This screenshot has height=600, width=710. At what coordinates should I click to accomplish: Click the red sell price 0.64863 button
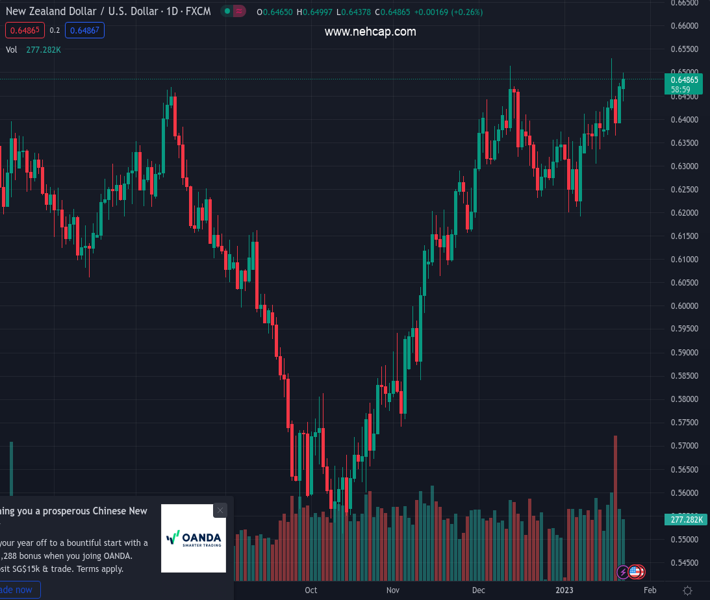pyautogui.click(x=24, y=31)
